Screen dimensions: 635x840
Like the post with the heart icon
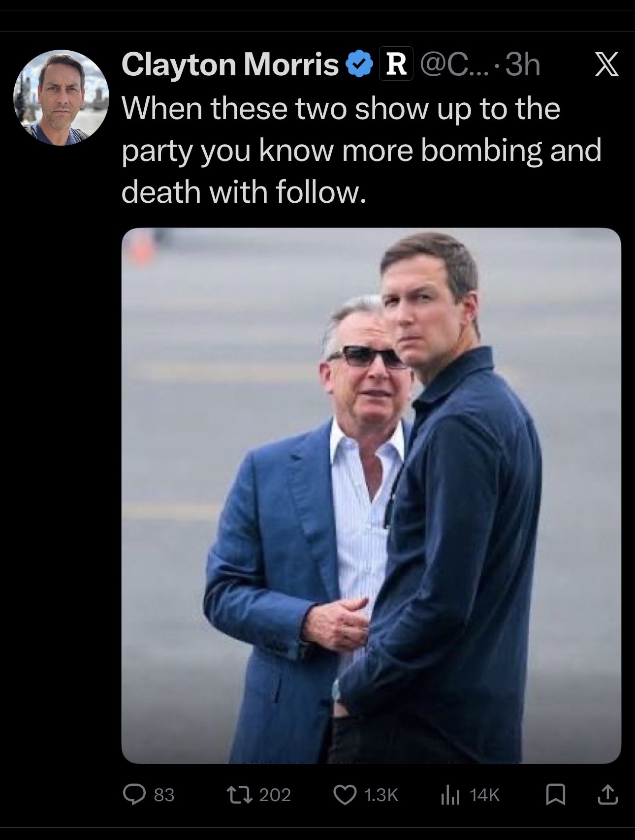coord(345,795)
